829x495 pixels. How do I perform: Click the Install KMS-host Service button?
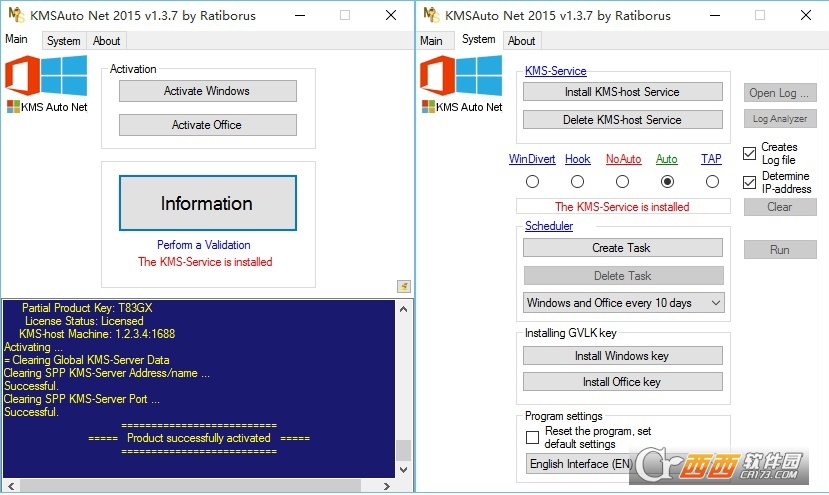coord(622,92)
